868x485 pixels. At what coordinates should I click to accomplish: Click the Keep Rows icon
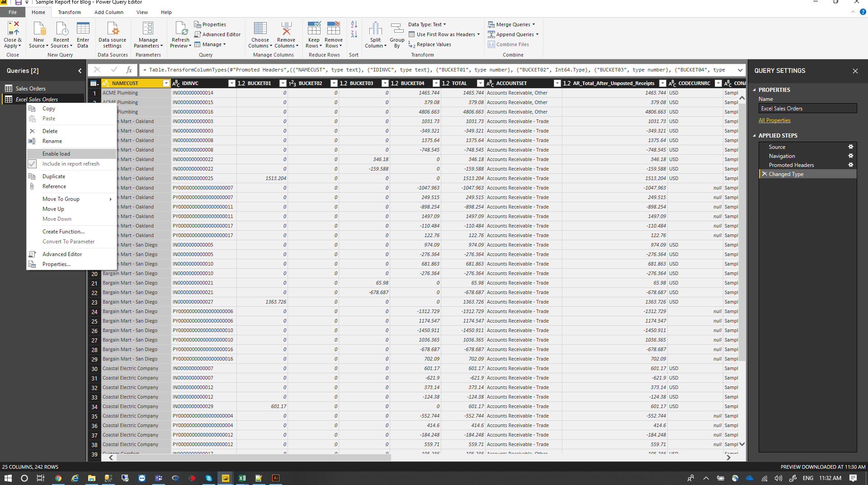point(314,29)
